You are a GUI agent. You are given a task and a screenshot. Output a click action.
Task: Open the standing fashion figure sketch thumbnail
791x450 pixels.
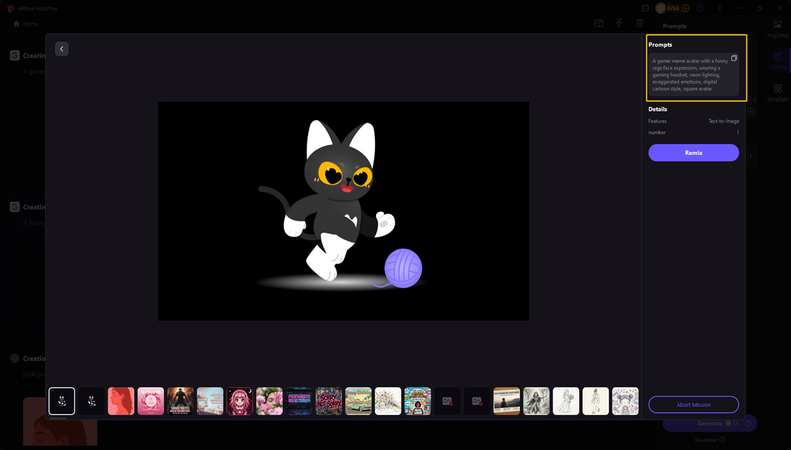coord(596,401)
